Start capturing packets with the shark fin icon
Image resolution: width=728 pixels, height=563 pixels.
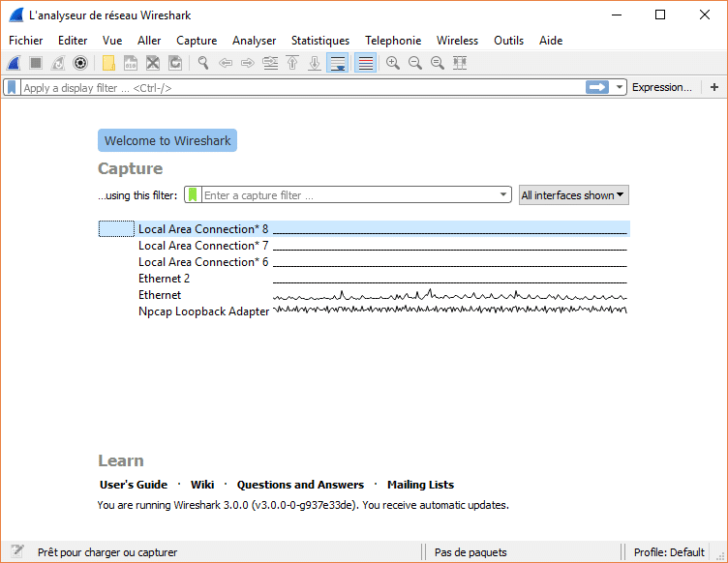[x=14, y=63]
